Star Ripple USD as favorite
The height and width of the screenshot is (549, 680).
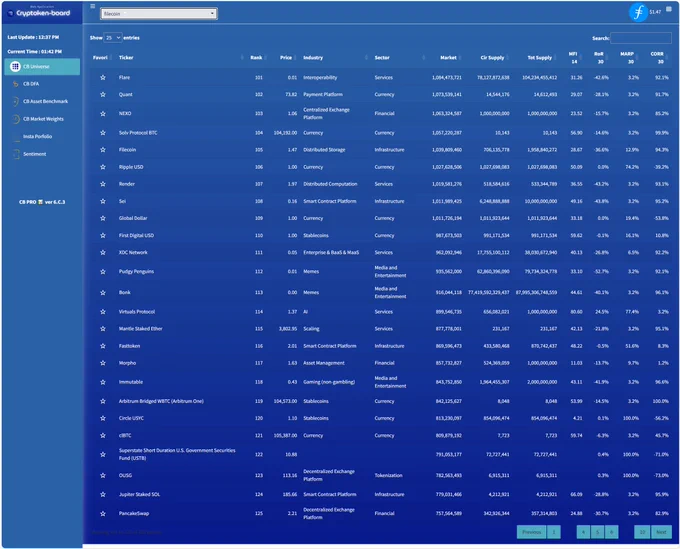pyautogui.click(x=103, y=167)
